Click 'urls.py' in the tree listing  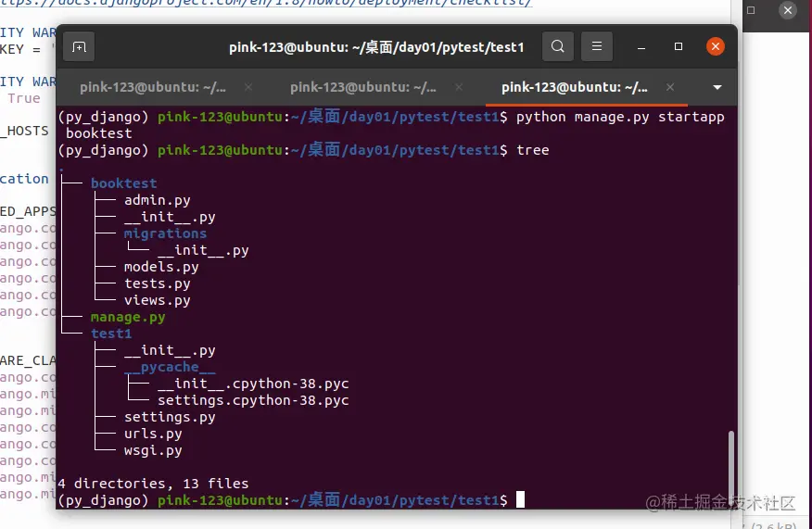click(x=153, y=434)
